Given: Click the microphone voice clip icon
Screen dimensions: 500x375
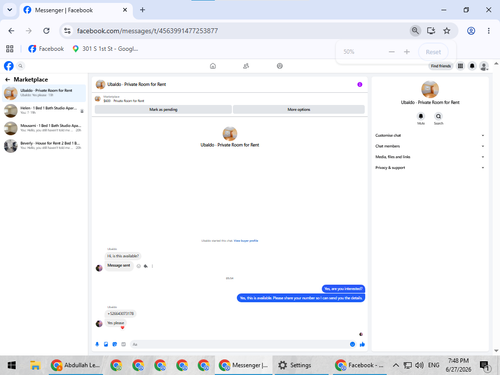Looking at the screenshot, I should [x=97, y=344].
